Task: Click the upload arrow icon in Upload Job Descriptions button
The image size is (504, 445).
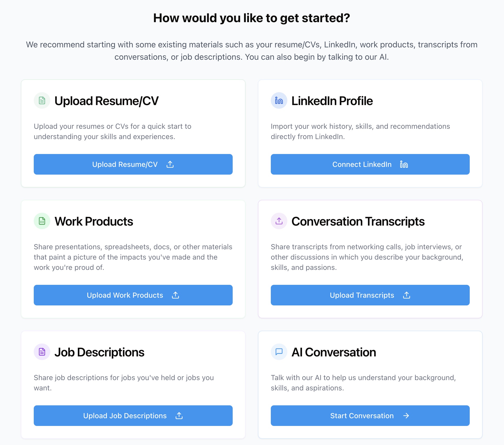Action: tap(179, 416)
